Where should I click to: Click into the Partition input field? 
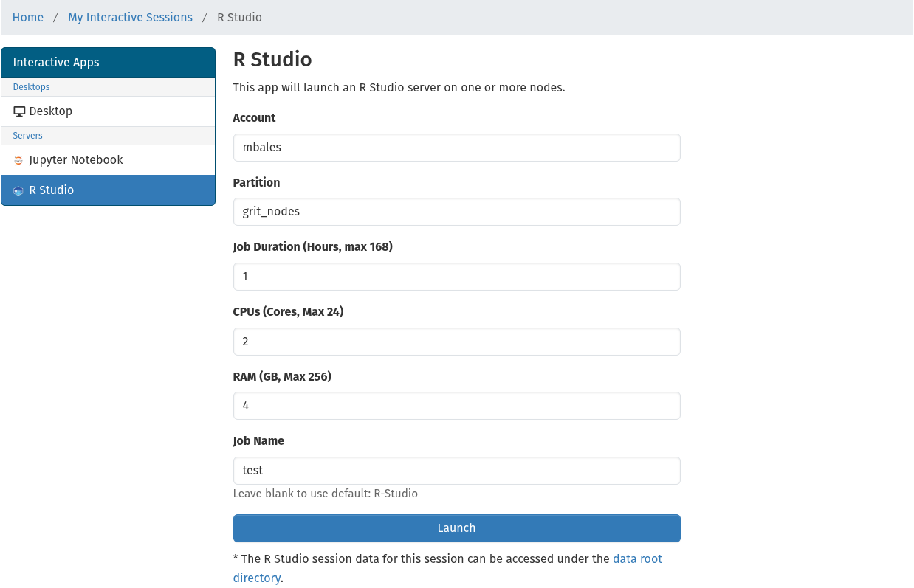(x=456, y=212)
